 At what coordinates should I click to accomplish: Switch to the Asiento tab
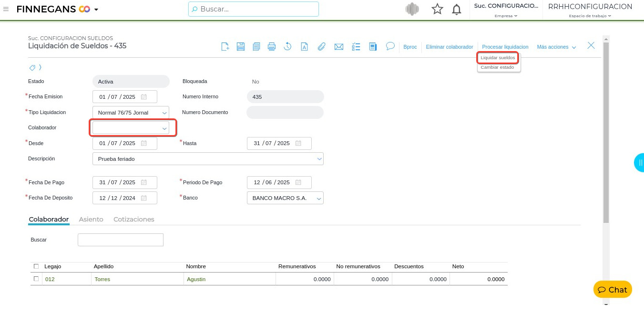(91, 220)
